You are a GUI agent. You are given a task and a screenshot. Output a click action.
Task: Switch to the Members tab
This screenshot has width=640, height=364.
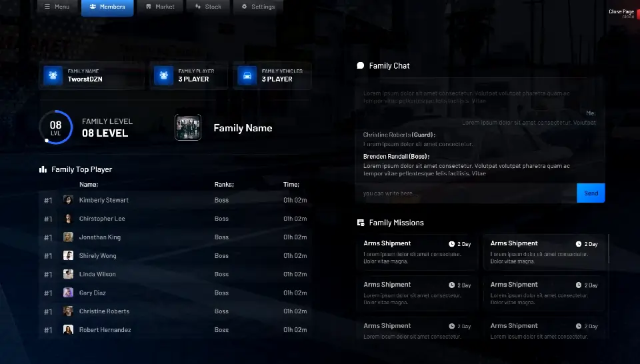107,7
